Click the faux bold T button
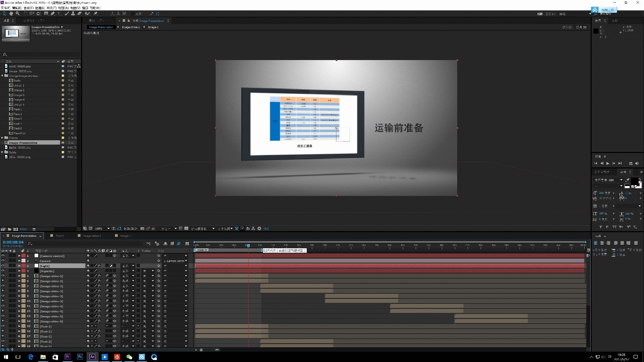The height and width of the screenshot is (362, 644). click(x=600, y=227)
